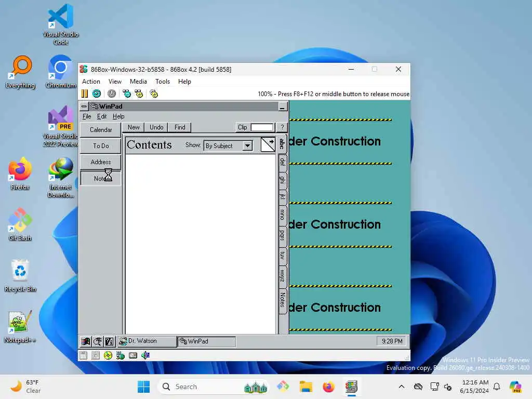Click the network status icon in 86Box
The width and height of the screenshot is (532, 399).
[x=121, y=355]
